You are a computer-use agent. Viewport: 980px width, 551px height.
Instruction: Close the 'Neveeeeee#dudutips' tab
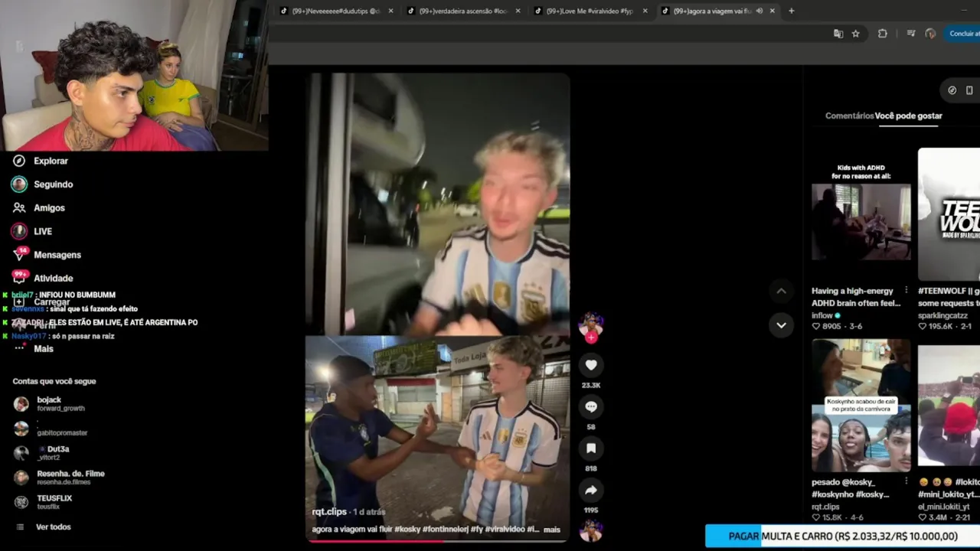click(x=390, y=11)
